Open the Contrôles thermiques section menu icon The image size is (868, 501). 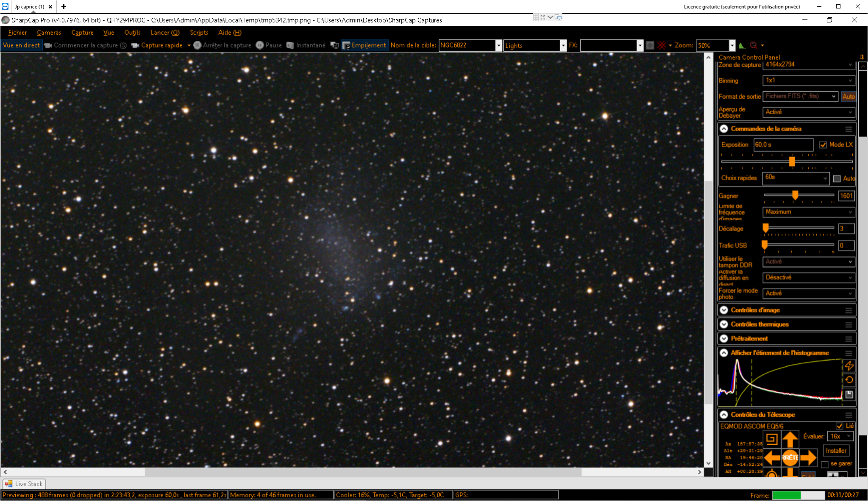pyautogui.click(x=849, y=325)
